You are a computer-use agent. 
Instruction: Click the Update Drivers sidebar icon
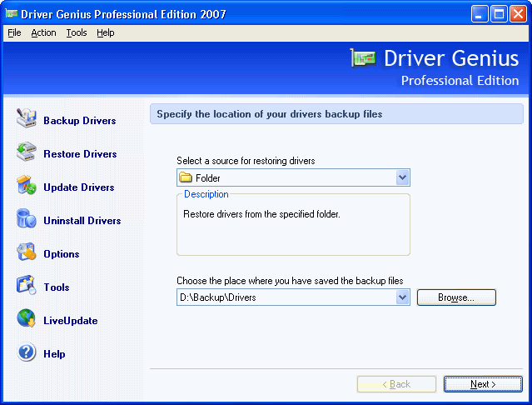point(27,186)
